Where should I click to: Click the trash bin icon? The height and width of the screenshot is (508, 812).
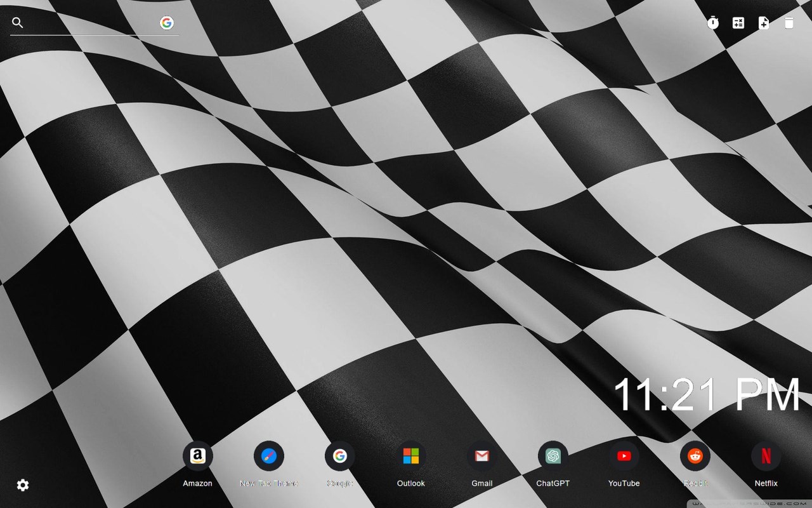(789, 23)
